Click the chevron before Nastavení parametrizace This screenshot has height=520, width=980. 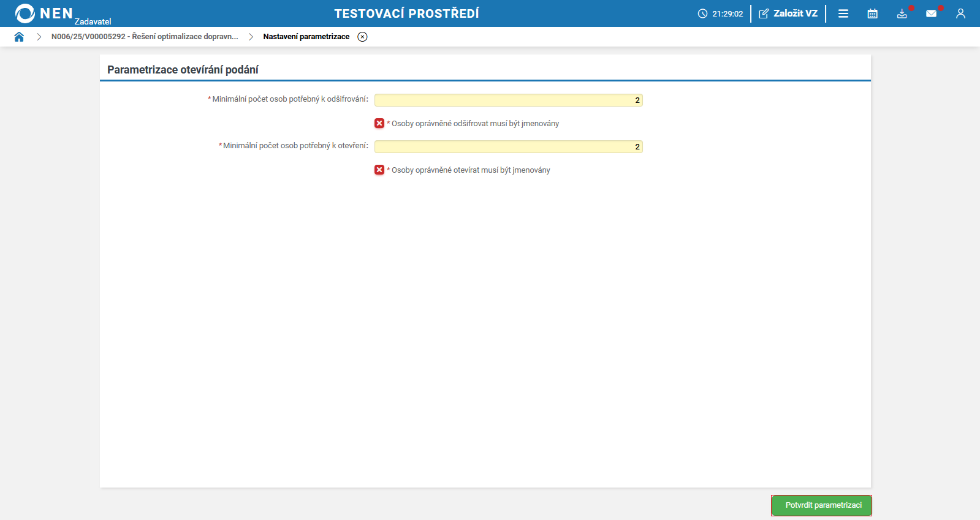pos(251,37)
